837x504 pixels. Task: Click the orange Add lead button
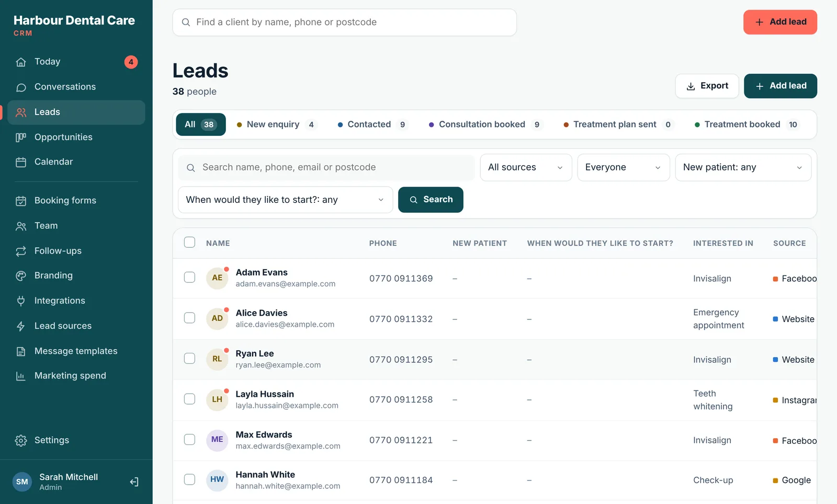[x=780, y=22]
